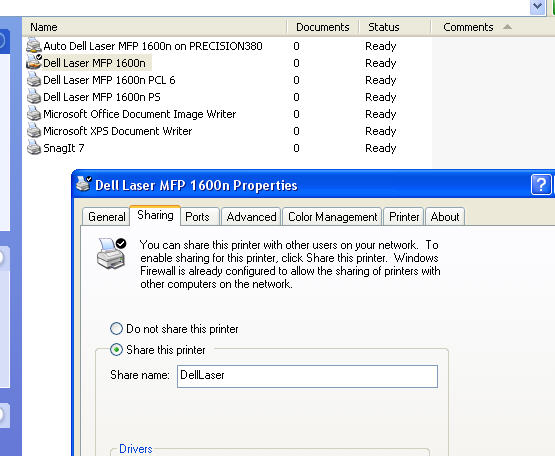Click the Auto Dell Laser MFP 1600n printer icon

click(34, 46)
